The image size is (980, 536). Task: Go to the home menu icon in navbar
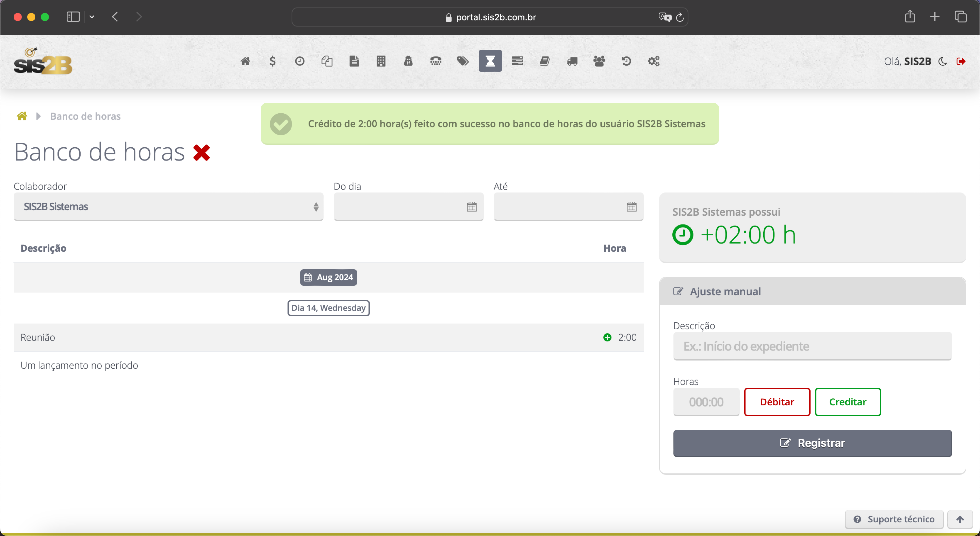click(245, 61)
